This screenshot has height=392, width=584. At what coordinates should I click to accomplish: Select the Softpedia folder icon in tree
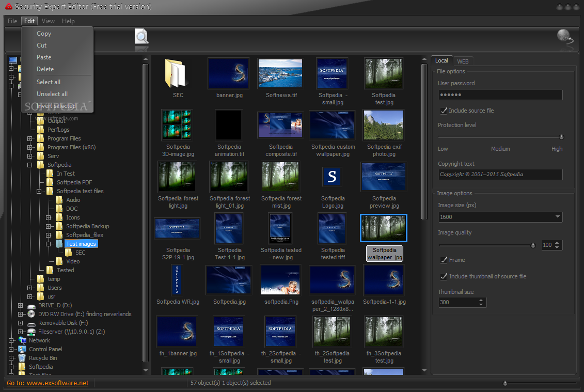(x=41, y=165)
